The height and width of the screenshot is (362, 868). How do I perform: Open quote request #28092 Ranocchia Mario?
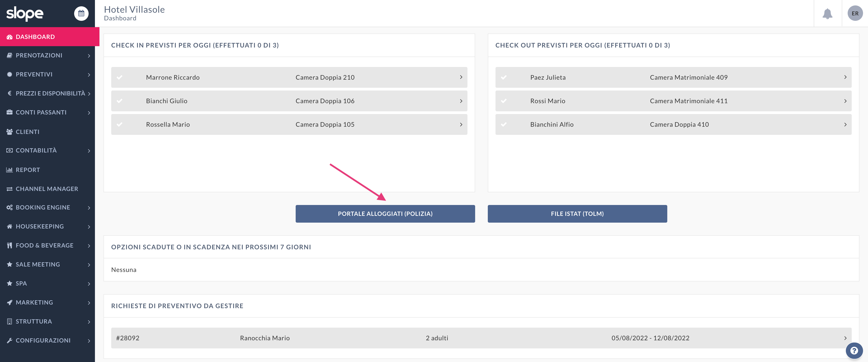[481, 338]
